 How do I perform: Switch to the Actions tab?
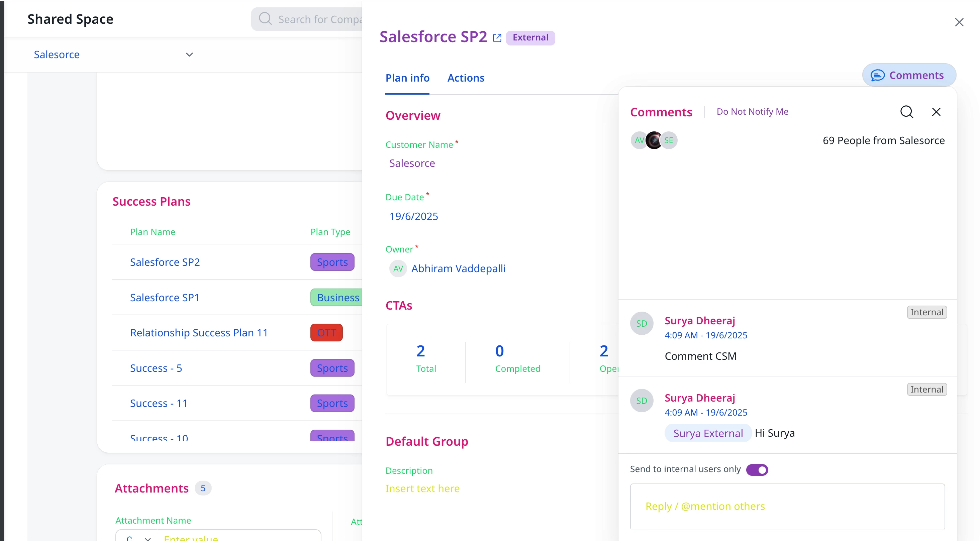click(466, 78)
